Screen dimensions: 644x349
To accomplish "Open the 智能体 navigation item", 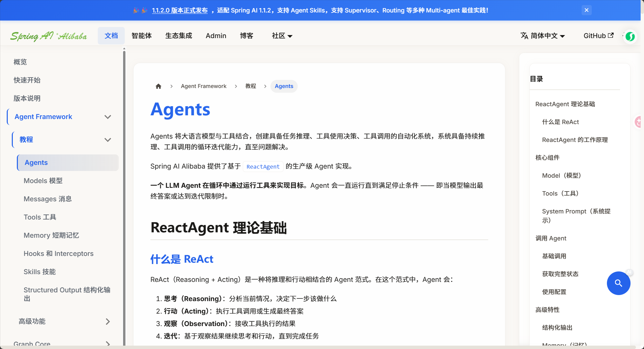I will [142, 36].
